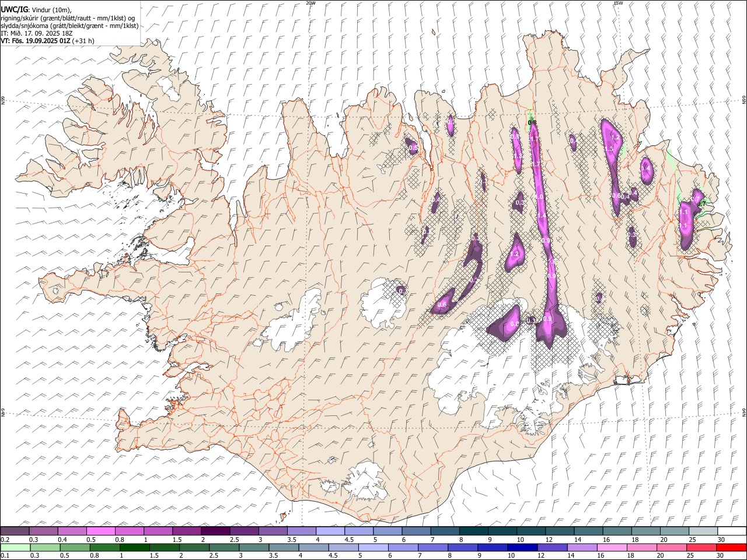Pick the light lavender 4 mm snow swatch
Viewport: 747px width, 560px height.
pos(330,531)
